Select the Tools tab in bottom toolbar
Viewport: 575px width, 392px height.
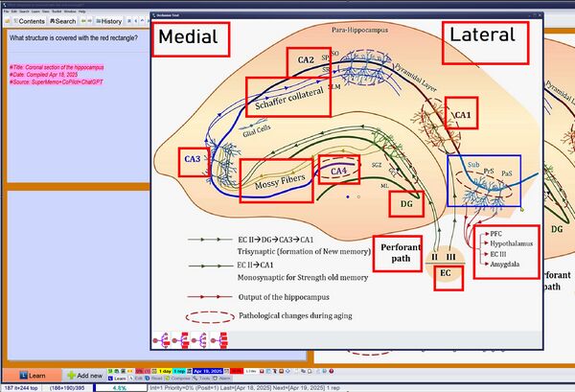point(201,378)
